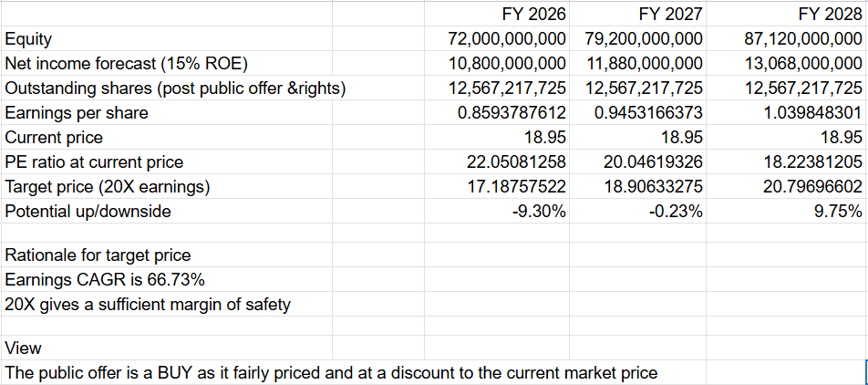Click the Net income forecast label cell
The height and width of the screenshot is (385, 868).
tap(126, 64)
